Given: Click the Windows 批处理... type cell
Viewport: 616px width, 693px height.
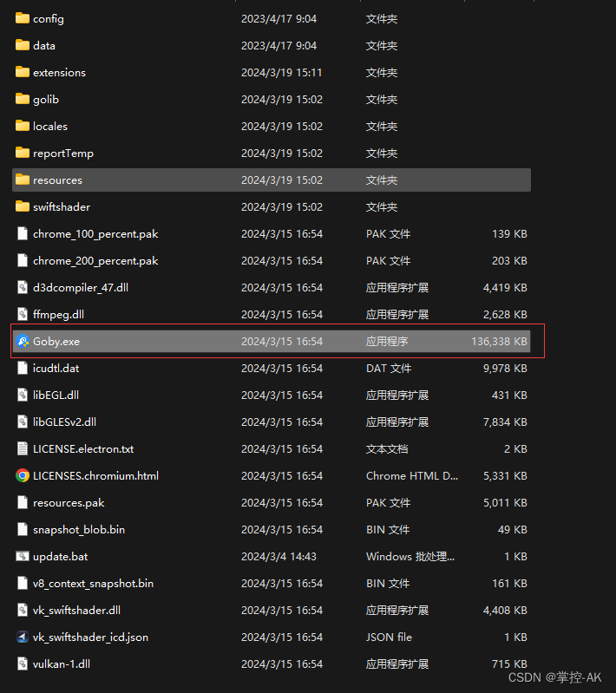Looking at the screenshot, I should coord(410,557).
